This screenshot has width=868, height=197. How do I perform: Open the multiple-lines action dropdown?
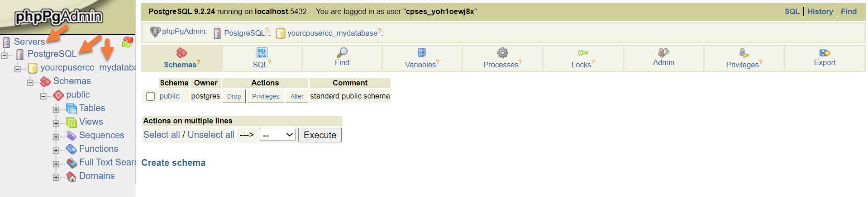(278, 135)
